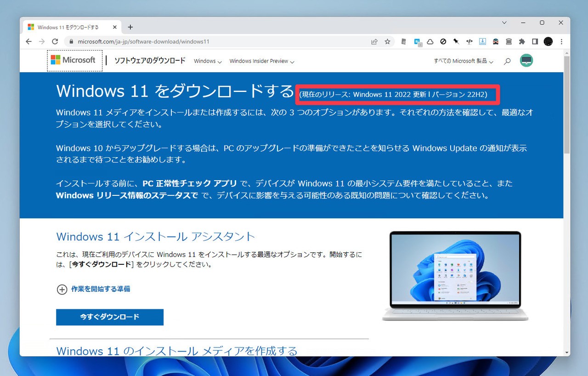Viewport: 588px width, 376px height.
Task: Open the gray document cast extension
Action: tap(404, 41)
